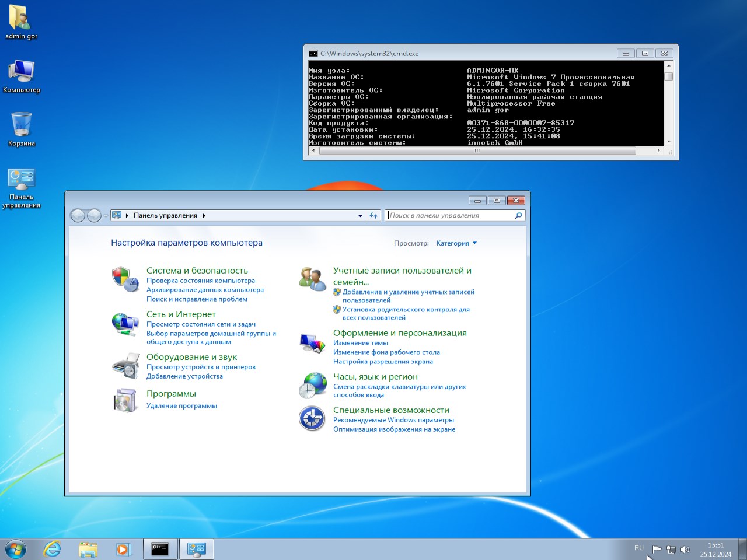Open the admin gor desktop folder
This screenshot has height=560, width=747.
tap(22, 22)
